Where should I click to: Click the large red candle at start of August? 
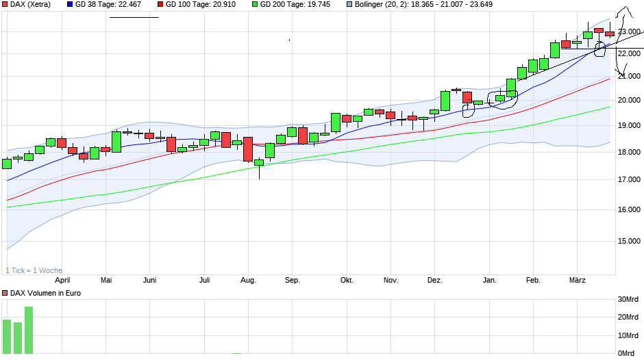pos(248,149)
